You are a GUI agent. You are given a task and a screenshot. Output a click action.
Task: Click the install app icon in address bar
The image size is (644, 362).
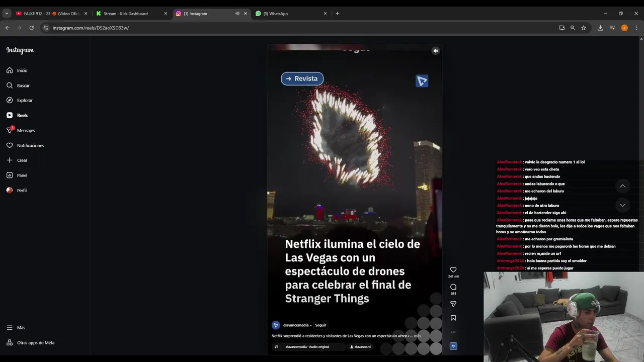pyautogui.click(x=562, y=28)
